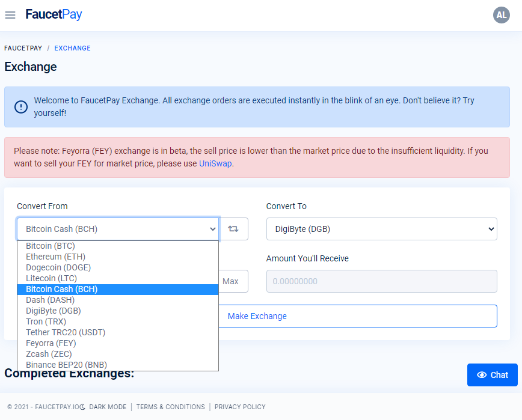The height and width of the screenshot is (420, 522).
Task: Select Binance BEP20 (BNB) option
Action: coord(118,365)
